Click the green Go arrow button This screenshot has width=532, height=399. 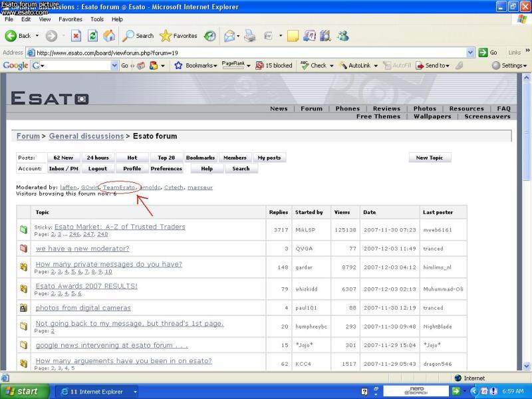(483, 53)
